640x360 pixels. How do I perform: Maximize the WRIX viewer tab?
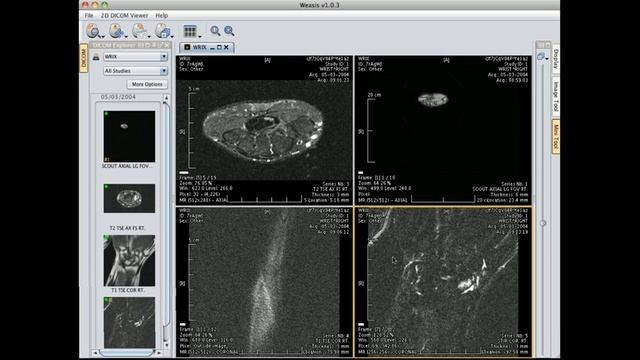coord(219,47)
